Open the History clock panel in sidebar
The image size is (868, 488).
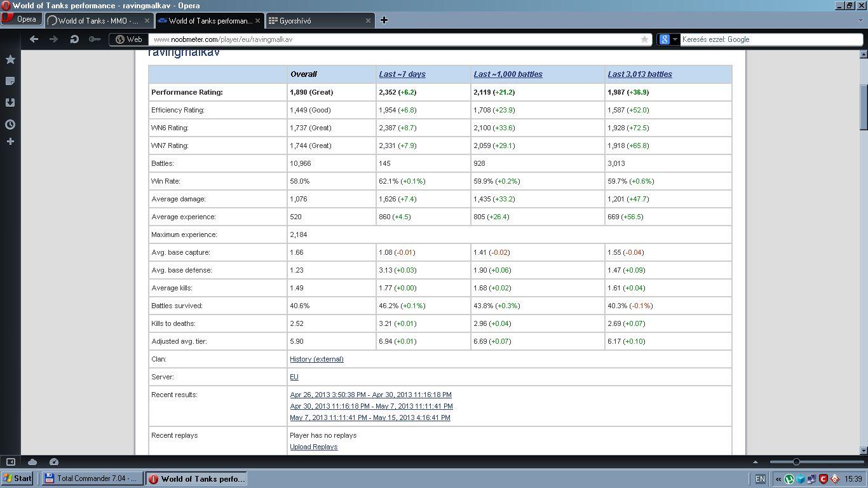pyautogui.click(x=10, y=125)
